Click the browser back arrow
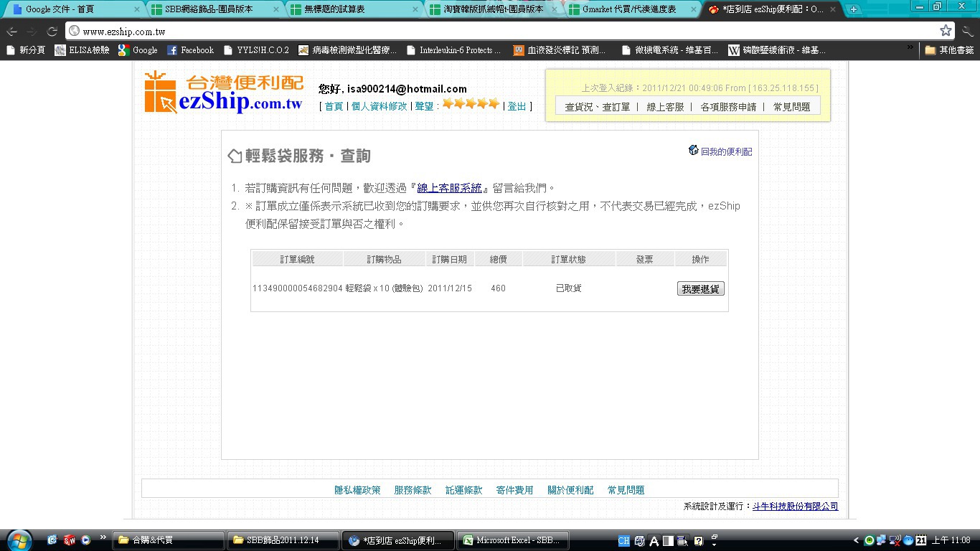Image resolution: width=980 pixels, height=551 pixels. (x=12, y=32)
